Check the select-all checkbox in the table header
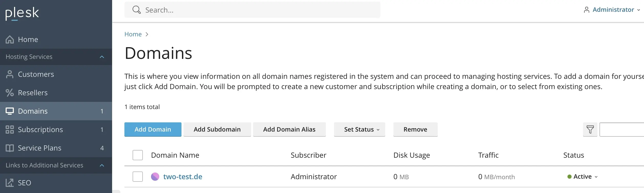Viewport: 644px width, 193px height. pos(138,155)
